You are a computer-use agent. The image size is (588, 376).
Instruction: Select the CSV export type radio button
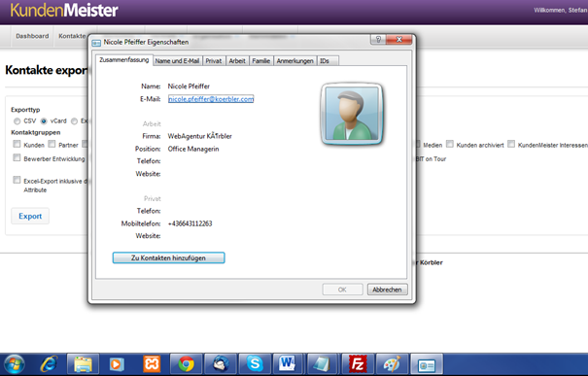(x=17, y=121)
